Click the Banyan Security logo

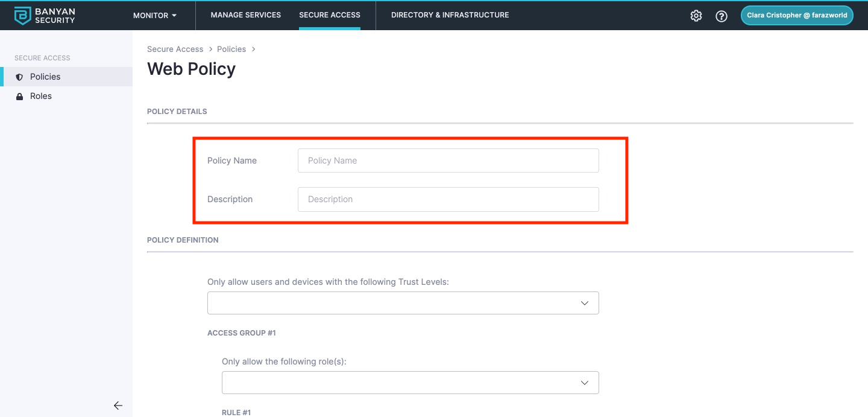click(45, 16)
